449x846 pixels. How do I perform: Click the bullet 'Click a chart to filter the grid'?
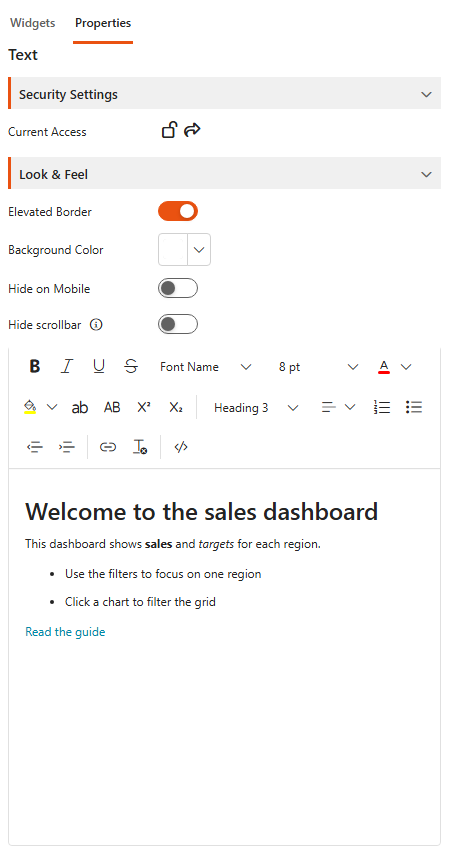pyautogui.click(x=140, y=602)
